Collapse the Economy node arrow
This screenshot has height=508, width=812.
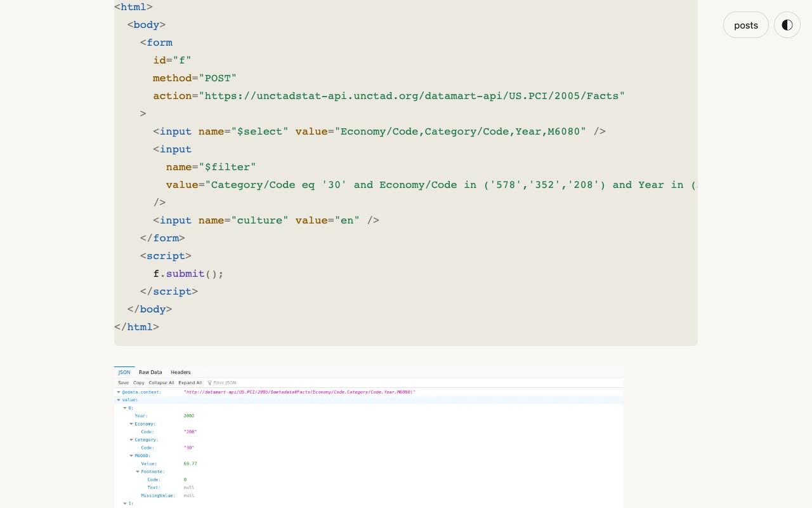(131, 424)
